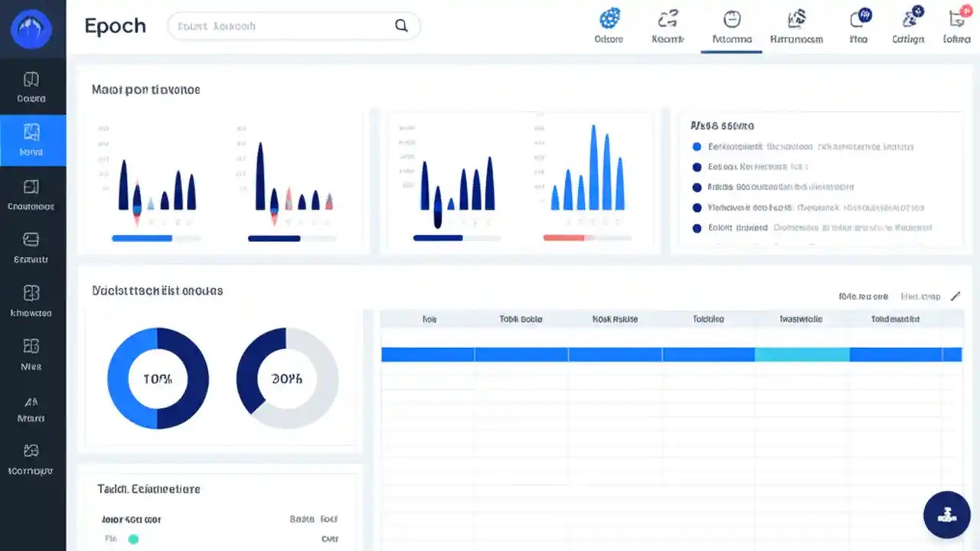Click the blue globe icon in the top navigation
The image size is (980, 551).
pos(609,19)
